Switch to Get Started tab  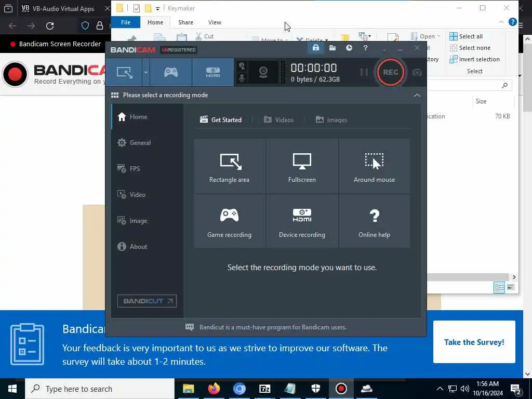[221, 120]
